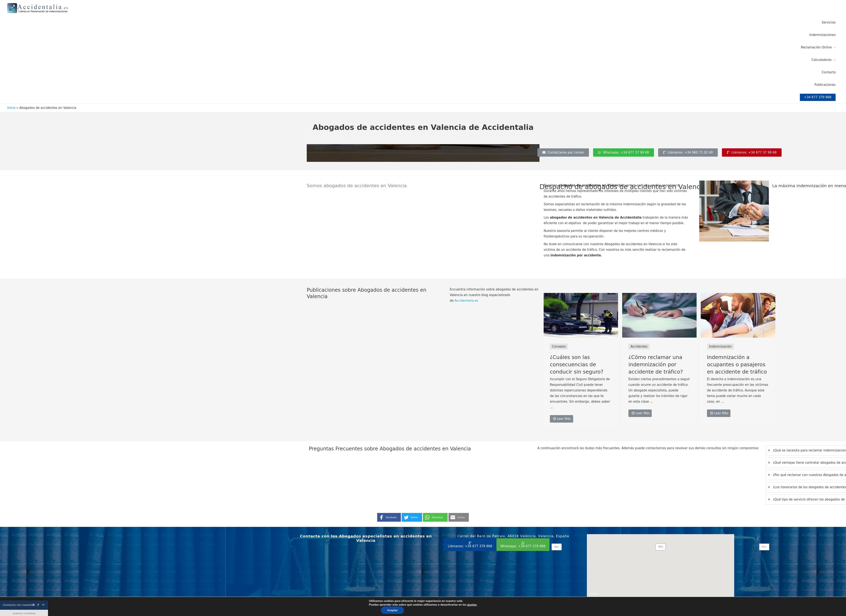Click the red Llámanos +34 677 37 99 68 button
Screen dimensions: 846x616
click(751, 152)
